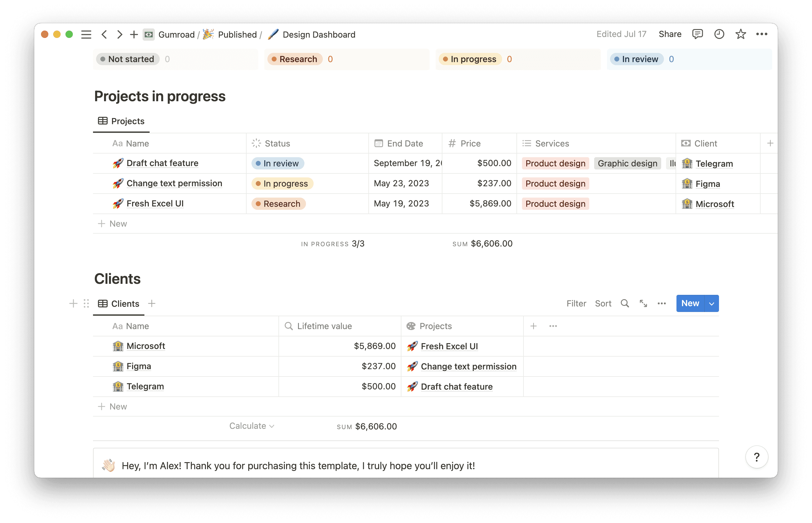Open the comments panel icon

pos(697,34)
